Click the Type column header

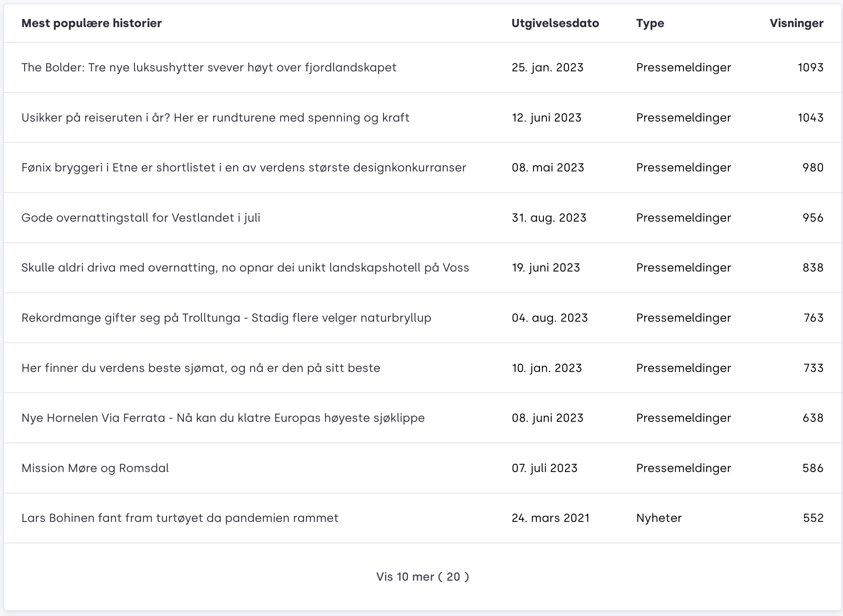pyautogui.click(x=650, y=23)
